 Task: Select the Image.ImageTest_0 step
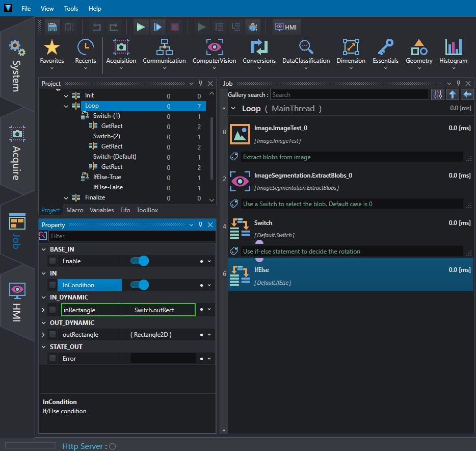point(351,134)
